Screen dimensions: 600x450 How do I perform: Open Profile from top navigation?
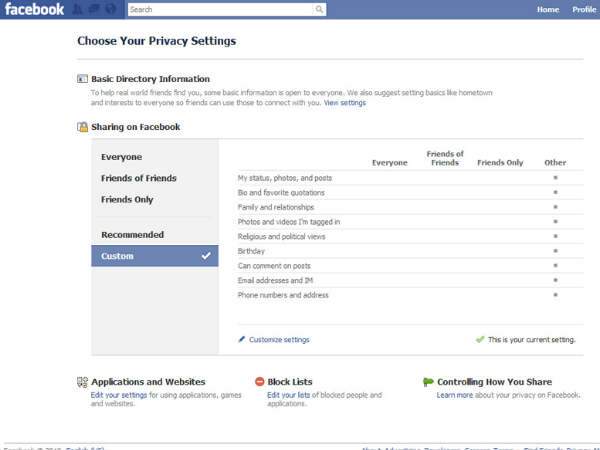click(584, 10)
